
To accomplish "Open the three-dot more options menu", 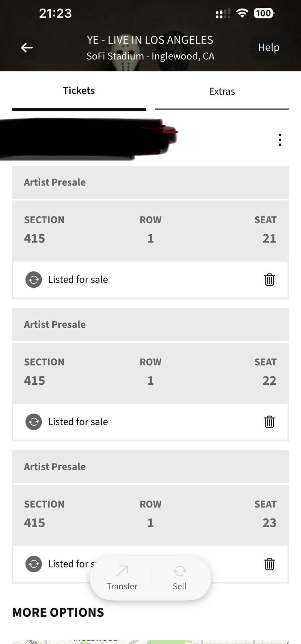I will [280, 140].
